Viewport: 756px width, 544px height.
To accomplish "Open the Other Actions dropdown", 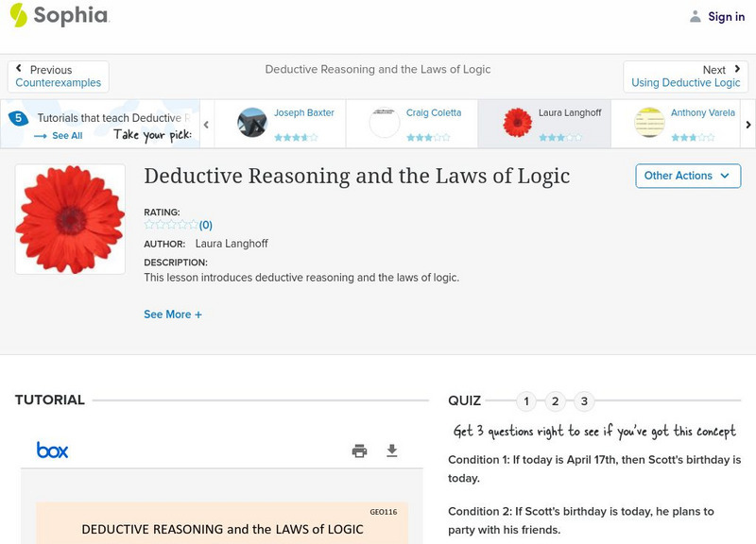I will 687,176.
